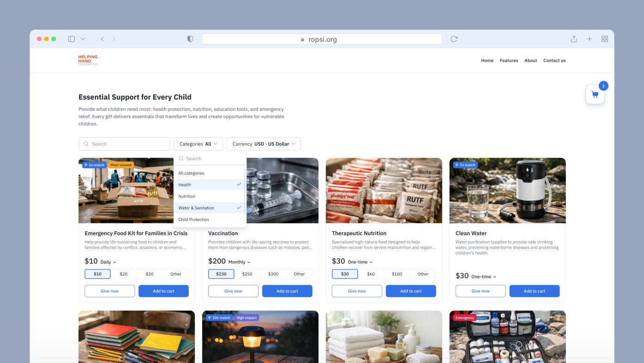Toggle the browser sidebar icon
The height and width of the screenshot is (363, 644).
[x=71, y=39]
